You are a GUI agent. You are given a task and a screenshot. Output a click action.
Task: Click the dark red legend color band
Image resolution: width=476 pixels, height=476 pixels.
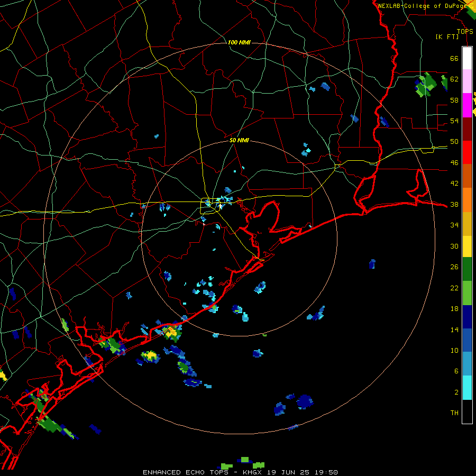(x=467, y=129)
